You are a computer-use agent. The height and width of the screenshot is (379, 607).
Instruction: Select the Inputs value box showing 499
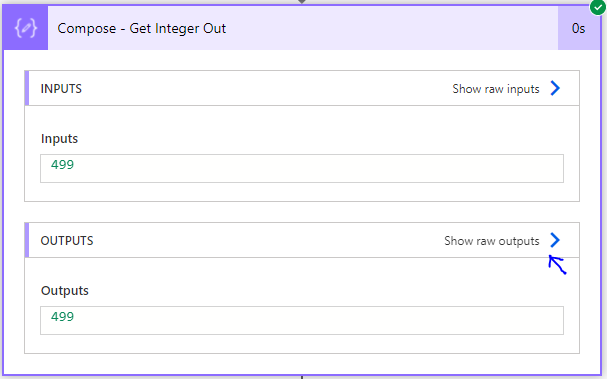(x=302, y=168)
